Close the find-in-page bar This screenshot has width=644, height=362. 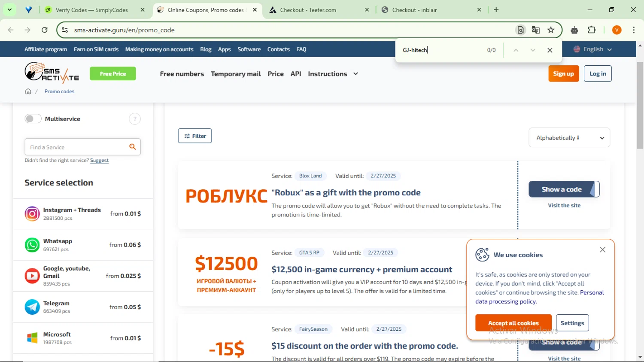pyautogui.click(x=550, y=50)
